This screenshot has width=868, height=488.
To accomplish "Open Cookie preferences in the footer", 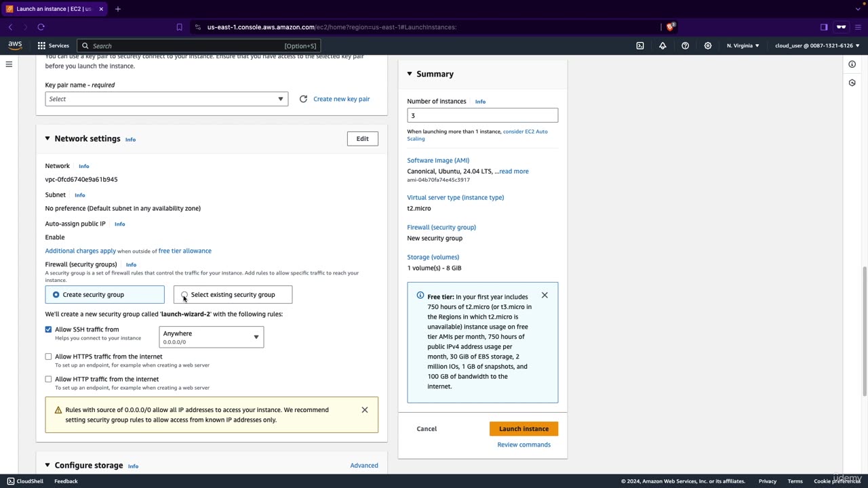I will tap(837, 481).
